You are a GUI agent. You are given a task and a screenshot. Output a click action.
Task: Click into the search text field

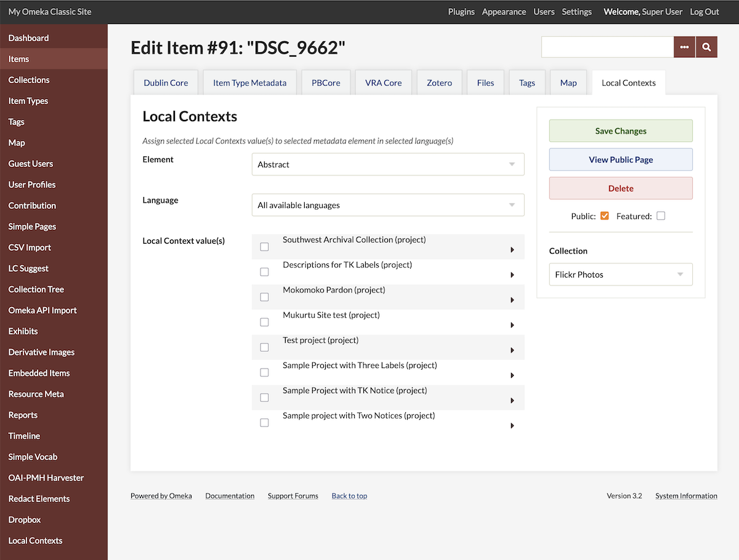[x=607, y=47]
